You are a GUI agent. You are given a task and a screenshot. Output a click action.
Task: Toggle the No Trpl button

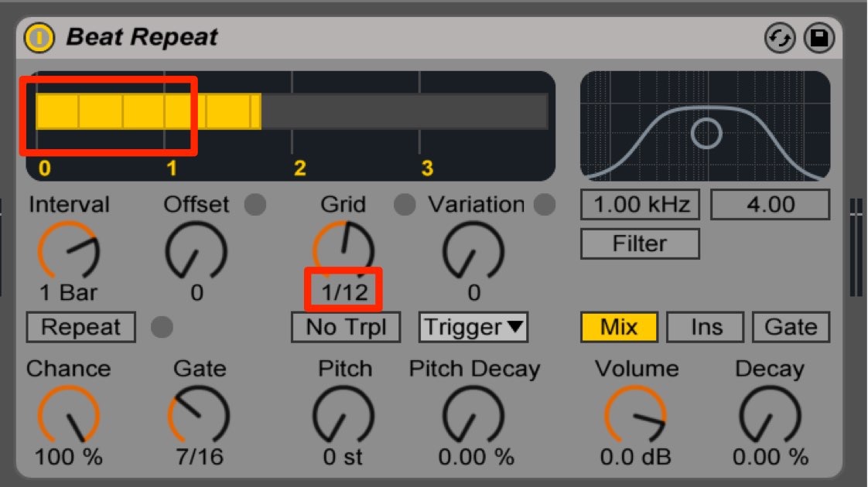[346, 327]
